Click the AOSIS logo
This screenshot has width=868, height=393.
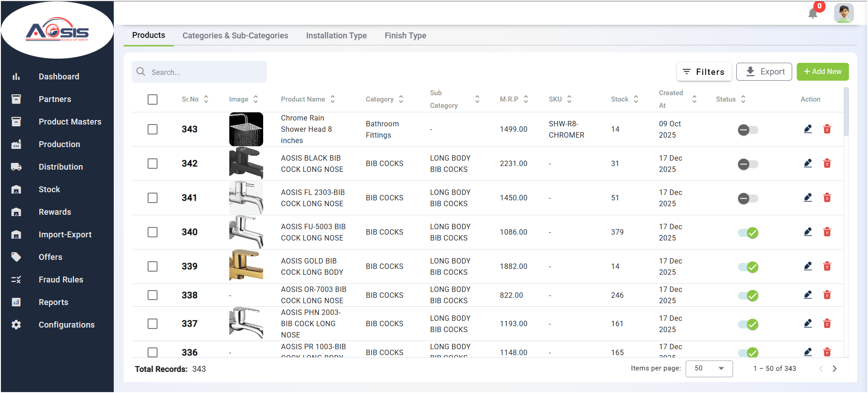pos(57,30)
